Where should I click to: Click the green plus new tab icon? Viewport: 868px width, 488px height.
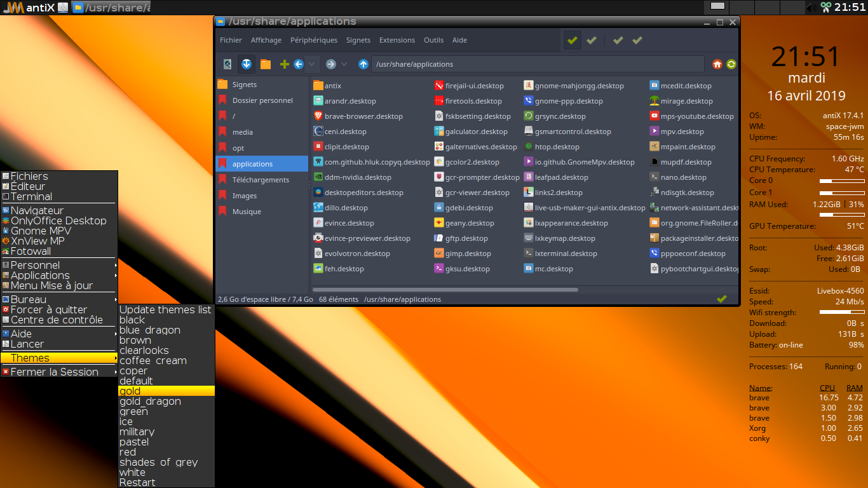coord(285,64)
